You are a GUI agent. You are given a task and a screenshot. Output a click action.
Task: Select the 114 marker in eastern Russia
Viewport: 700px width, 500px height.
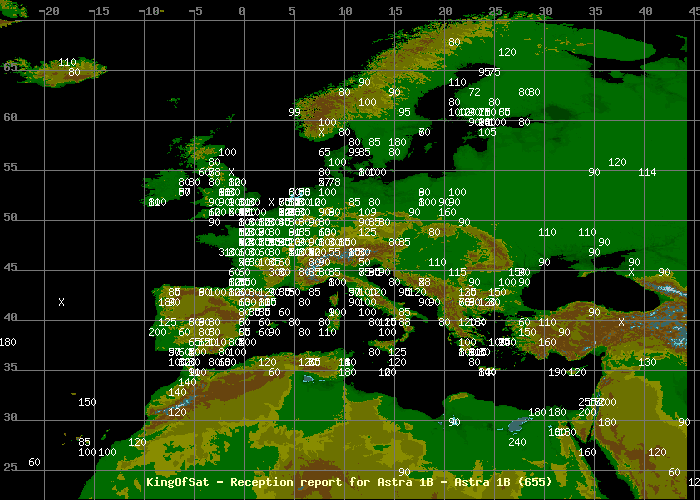[647, 172]
